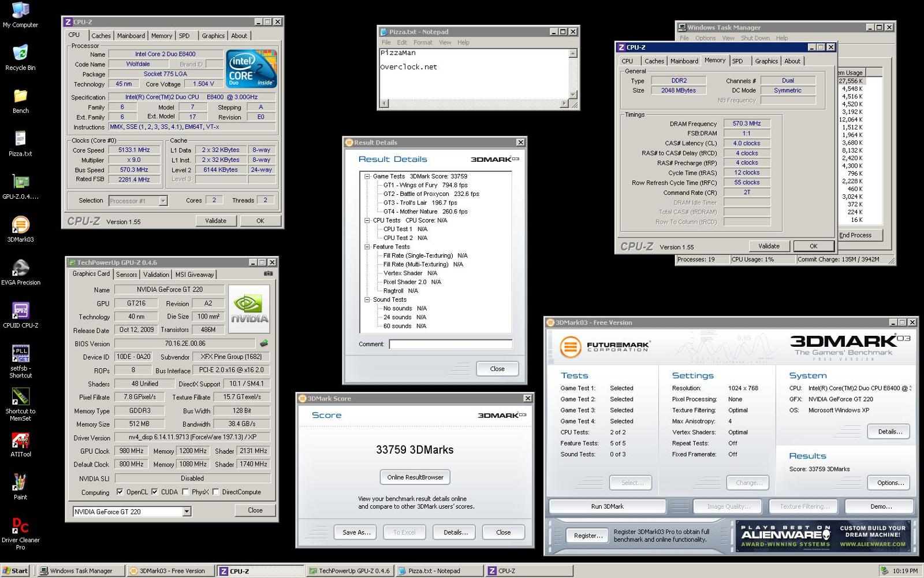The image size is (924, 578).
Task: Click Details button under System section
Action: click(890, 432)
